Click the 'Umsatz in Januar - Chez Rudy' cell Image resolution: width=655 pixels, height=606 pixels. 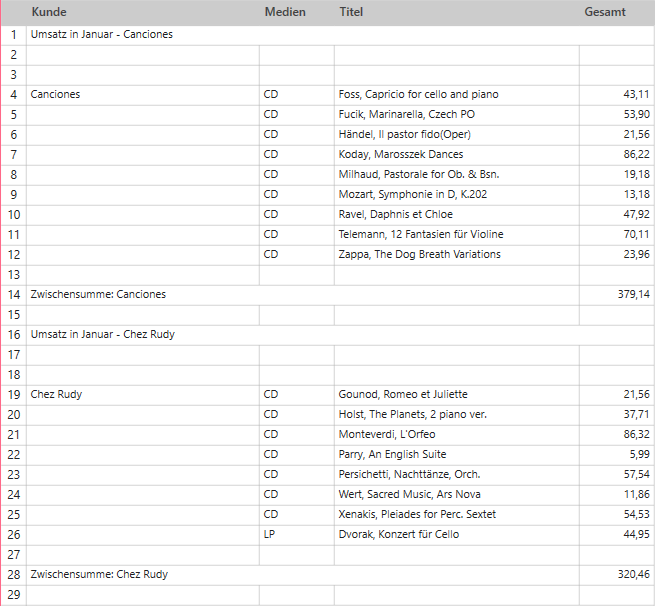click(x=103, y=335)
